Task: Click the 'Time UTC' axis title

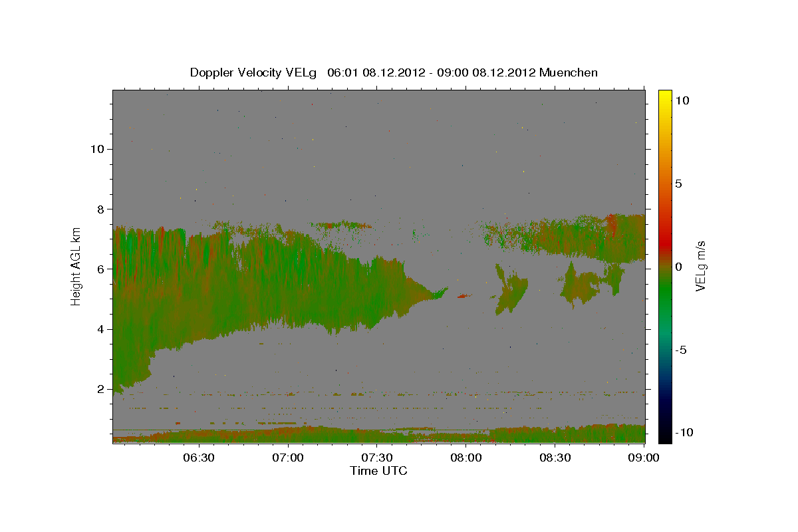Action: click(x=378, y=471)
